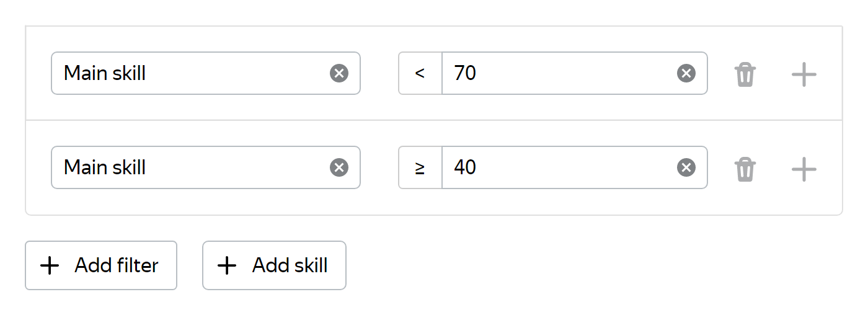Viewport: 868px width, 315px height.
Task: Open the '<' comparison operator dropdown
Action: [420, 73]
